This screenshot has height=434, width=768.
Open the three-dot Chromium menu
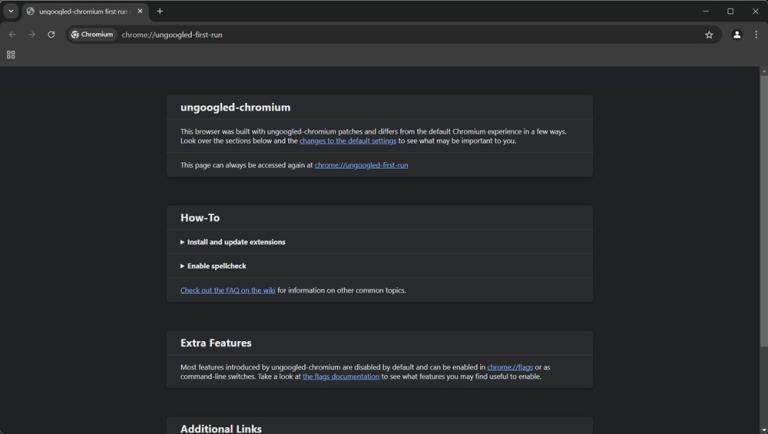pos(756,35)
